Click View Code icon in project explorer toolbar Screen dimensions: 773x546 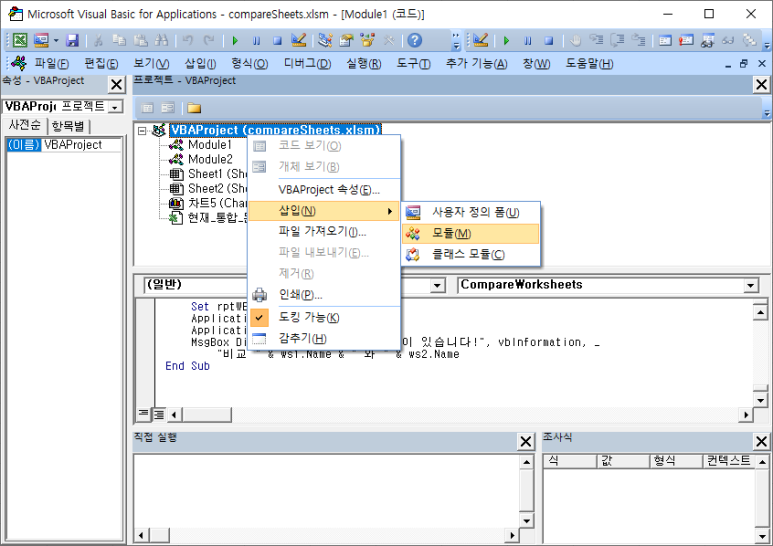point(147,108)
